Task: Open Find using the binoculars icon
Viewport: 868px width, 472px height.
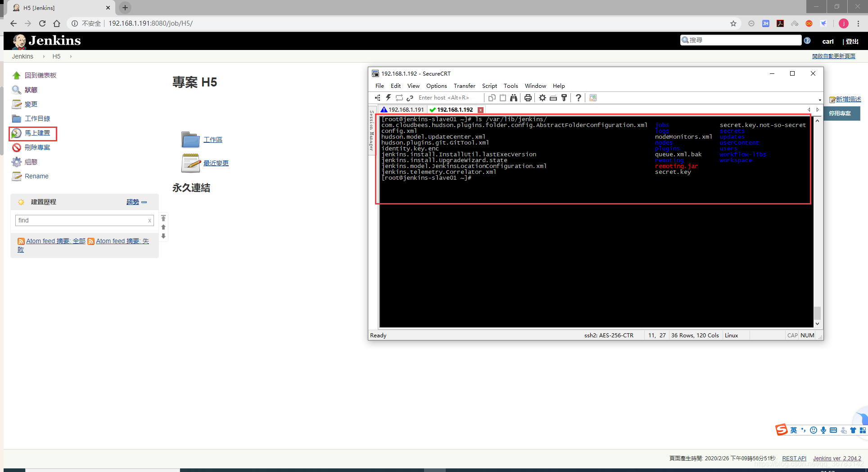Action: (x=514, y=98)
